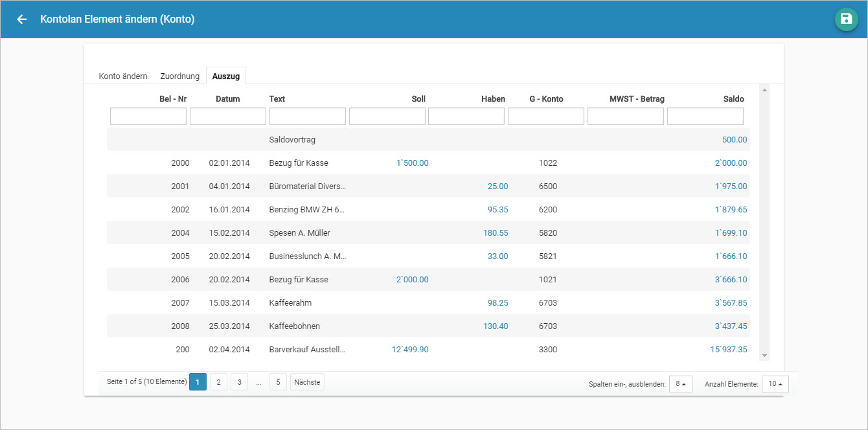Viewport: 868px width, 430px height.
Task: Focus the Datum filter input
Action: tap(228, 117)
